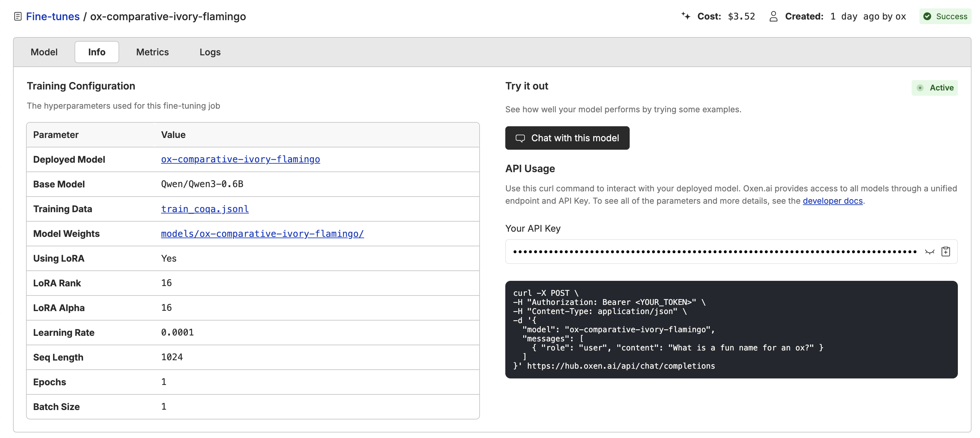Switch to the Model tab

coord(44,52)
